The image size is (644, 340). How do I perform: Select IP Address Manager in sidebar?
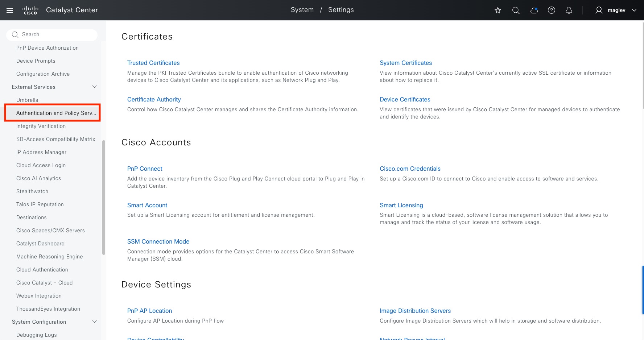41,152
